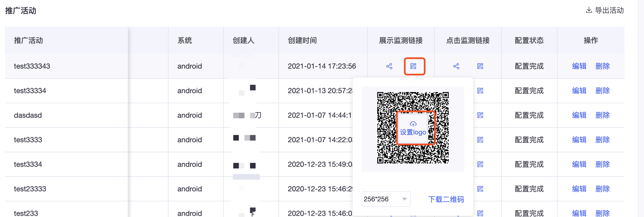Click 删除 for test333343
The height and width of the screenshot is (217, 644).
click(x=603, y=66)
